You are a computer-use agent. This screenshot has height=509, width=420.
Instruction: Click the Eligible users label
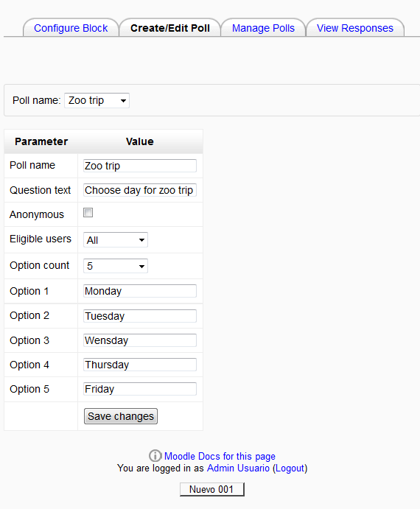[41, 239]
